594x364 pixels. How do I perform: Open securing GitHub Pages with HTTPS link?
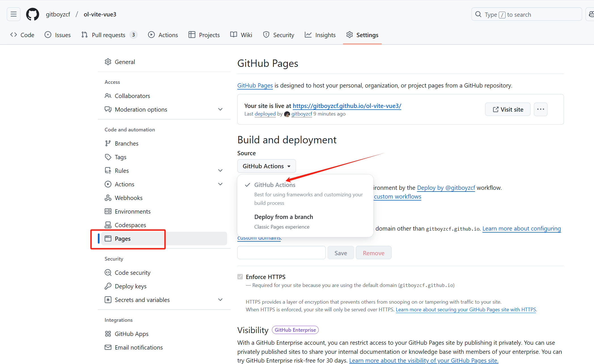[x=466, y=310]
